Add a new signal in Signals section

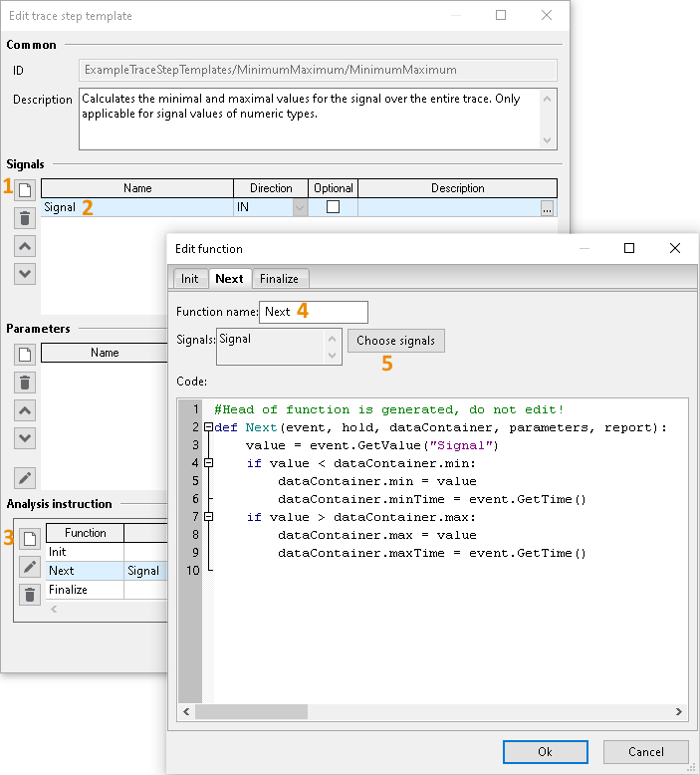pos(25,190)
